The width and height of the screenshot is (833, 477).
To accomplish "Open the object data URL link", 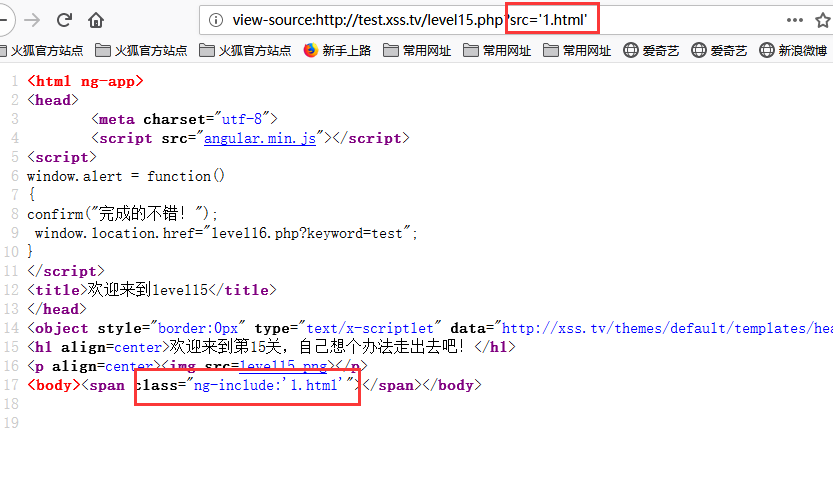I will tap(667, 328).
